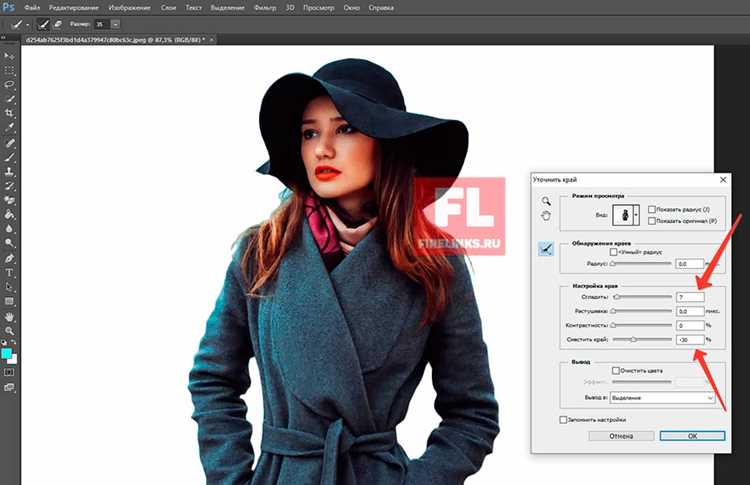Image resolution: width=750 pixels, height=485 pixels.
Task: Select the Crop tool
Action: point(9,113)
